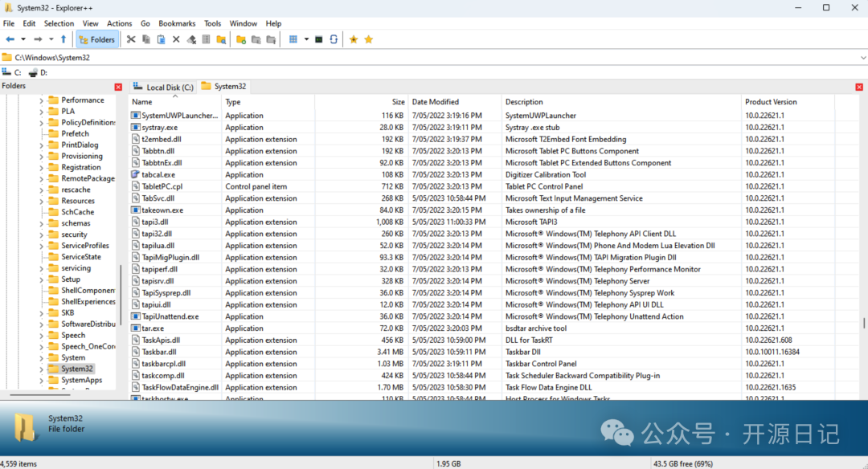The image size is (868, 469).
Task: Open the Search files folder icon
Action: click(221, 39)
